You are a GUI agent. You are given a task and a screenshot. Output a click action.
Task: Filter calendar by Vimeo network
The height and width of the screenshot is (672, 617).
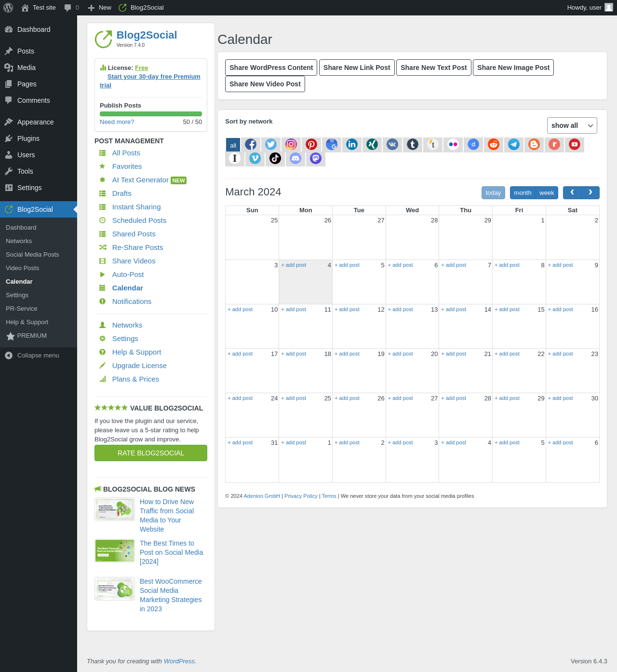point(255,158)
